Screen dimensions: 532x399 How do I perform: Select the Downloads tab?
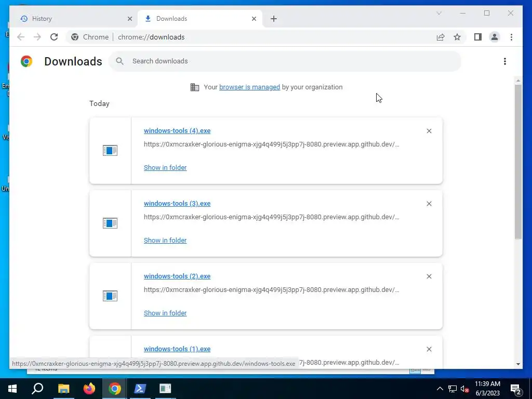(x=200, y=19)
